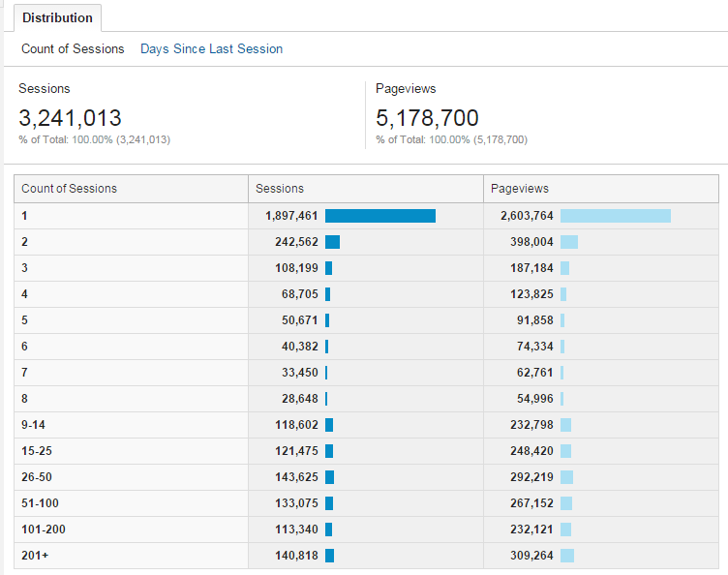Click the Pageviews value 309,264

coord(532,556)
